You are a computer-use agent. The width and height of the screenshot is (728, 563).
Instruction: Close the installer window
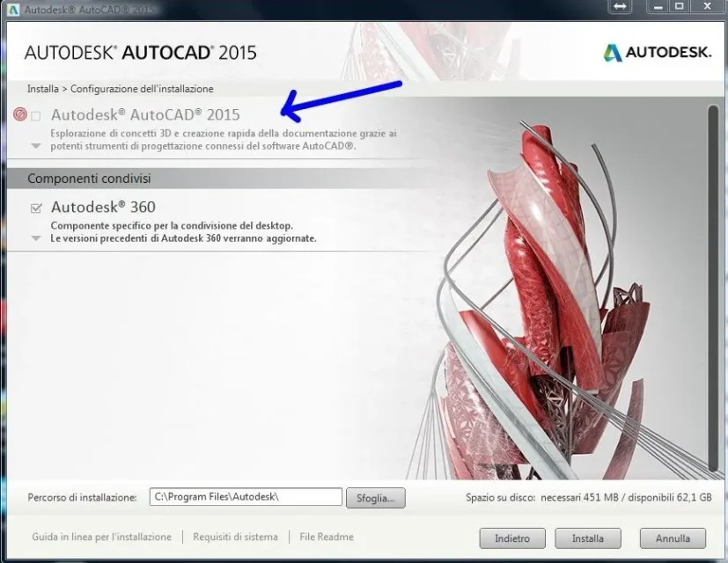pos(708,6)
